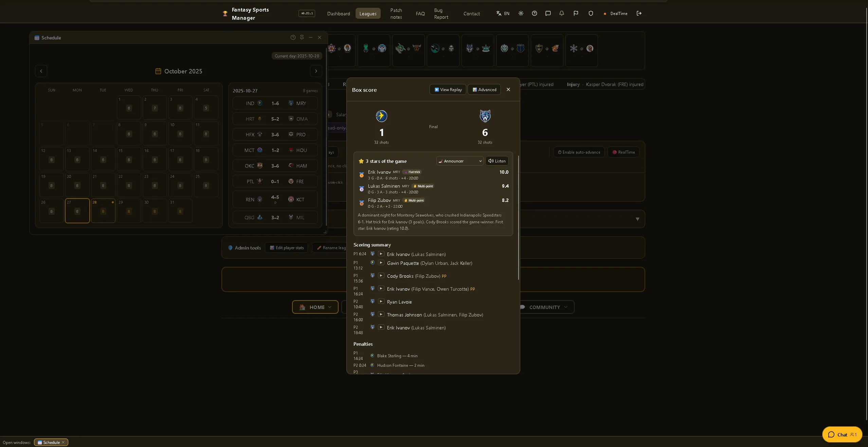Select October 15 in the calendar
The width and height of the screenshot is (868, 447).
[x=129, y=159]
